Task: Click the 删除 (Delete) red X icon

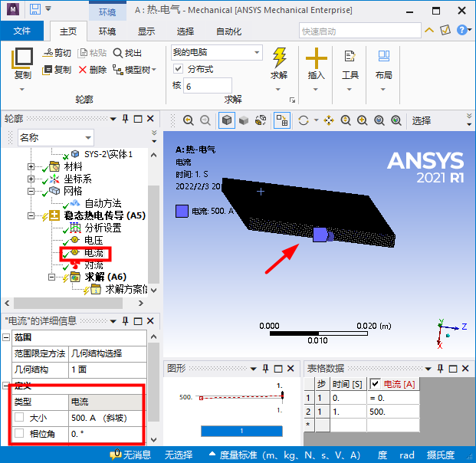Action: (83, 70)
